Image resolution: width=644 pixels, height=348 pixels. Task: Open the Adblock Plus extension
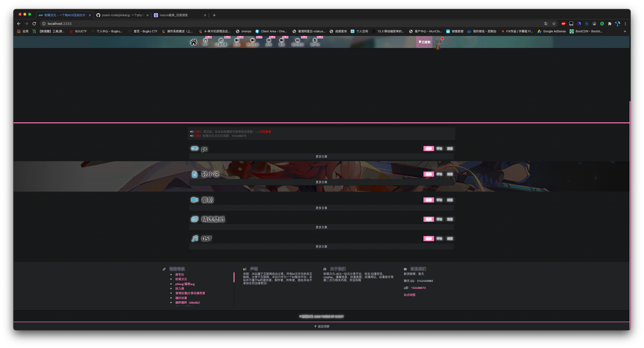pyautogui.click(x=563, y=24)
